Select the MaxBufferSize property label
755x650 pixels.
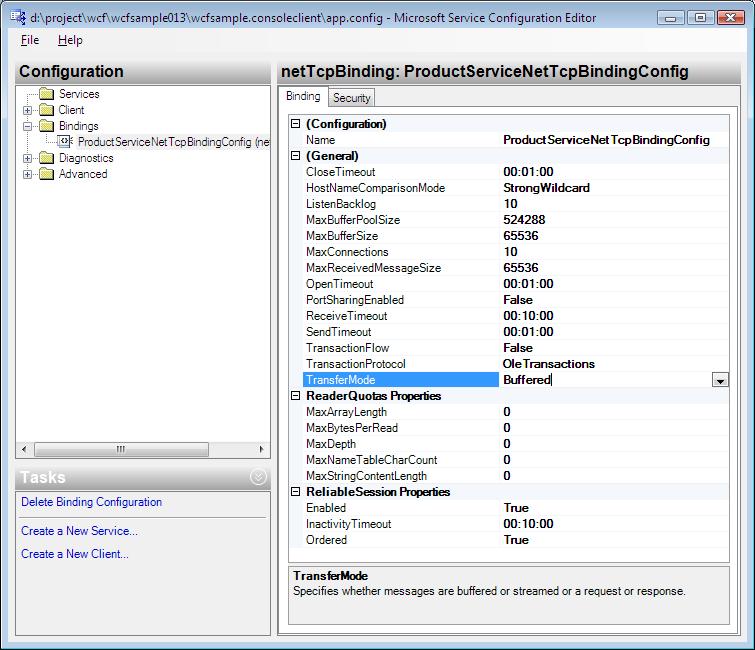pyautogui.click(x=342, y=235)
